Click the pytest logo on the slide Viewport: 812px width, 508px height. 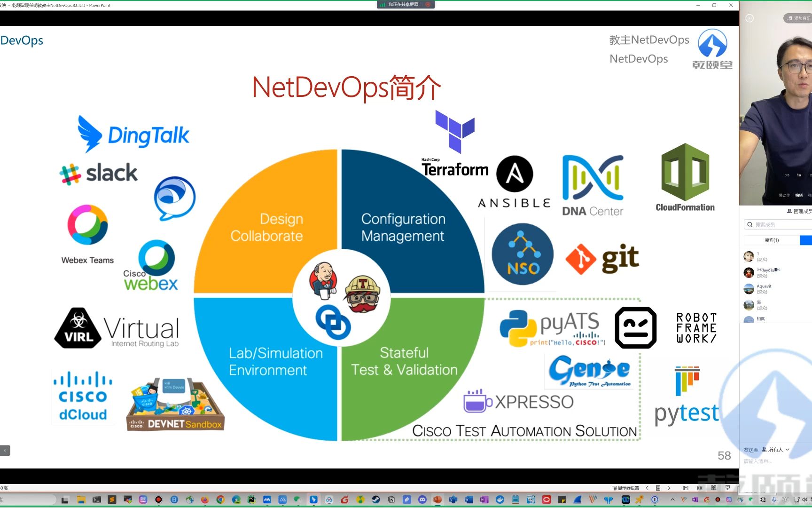pos(687,397)
